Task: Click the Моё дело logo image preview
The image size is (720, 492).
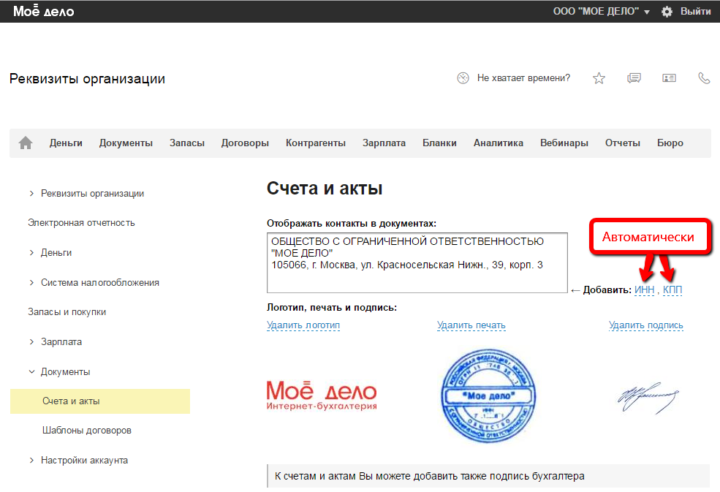Action: 321,396
